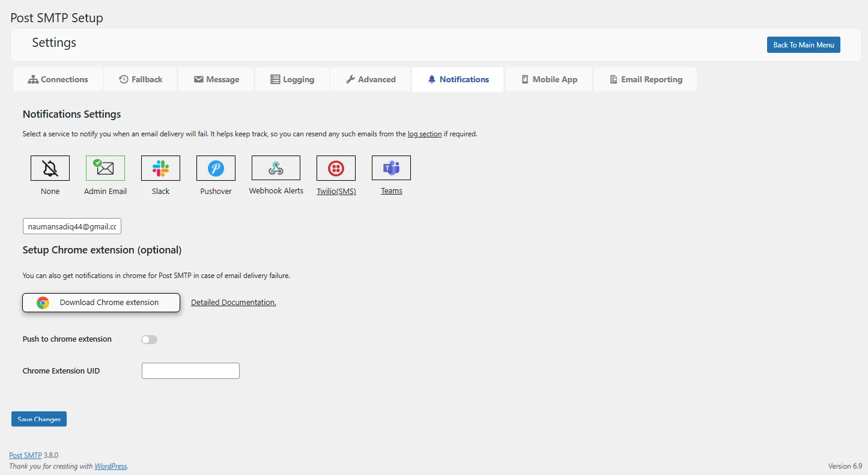
Task: Click the Notifications bell tab icon
Action: (x=431, y=79)
